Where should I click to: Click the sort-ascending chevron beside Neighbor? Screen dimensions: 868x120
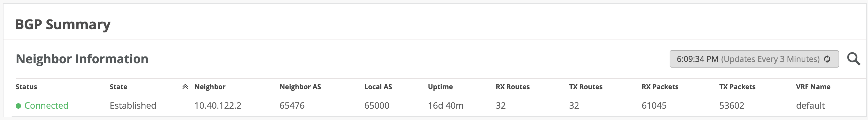click(x=185, y=87)
